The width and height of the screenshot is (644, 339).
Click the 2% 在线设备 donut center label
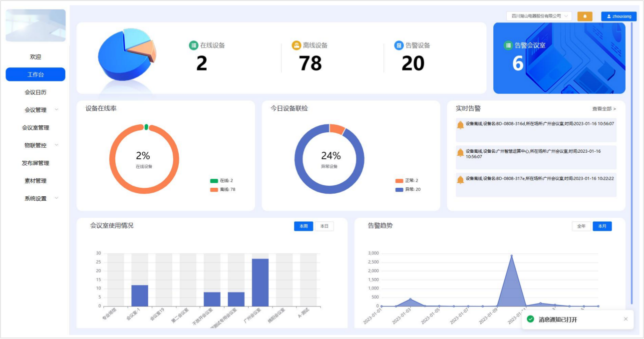point(144,159)
